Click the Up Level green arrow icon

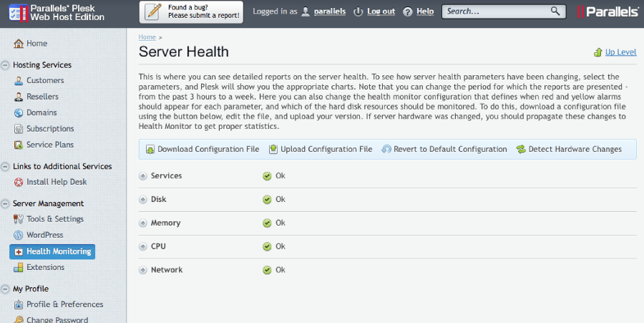(x=598, y=52)
